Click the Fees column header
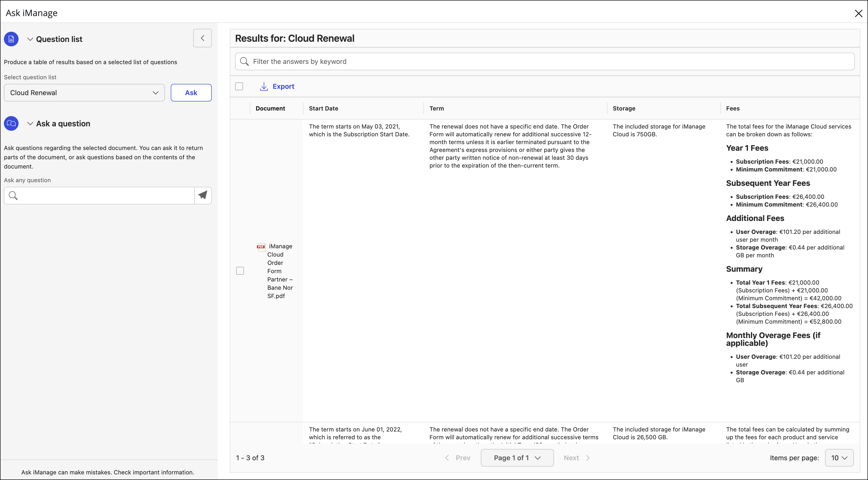The width and height of the screenshot is (868, 480). pos(733,109)
